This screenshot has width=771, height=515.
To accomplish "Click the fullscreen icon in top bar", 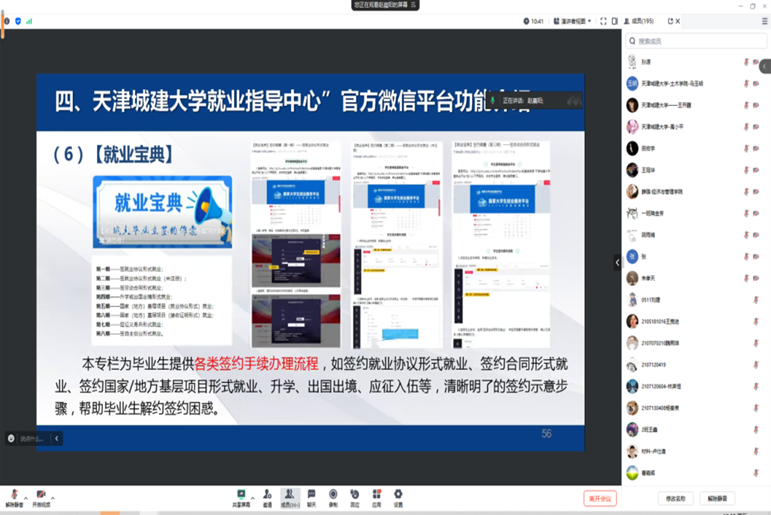I will tap(603, 21).
